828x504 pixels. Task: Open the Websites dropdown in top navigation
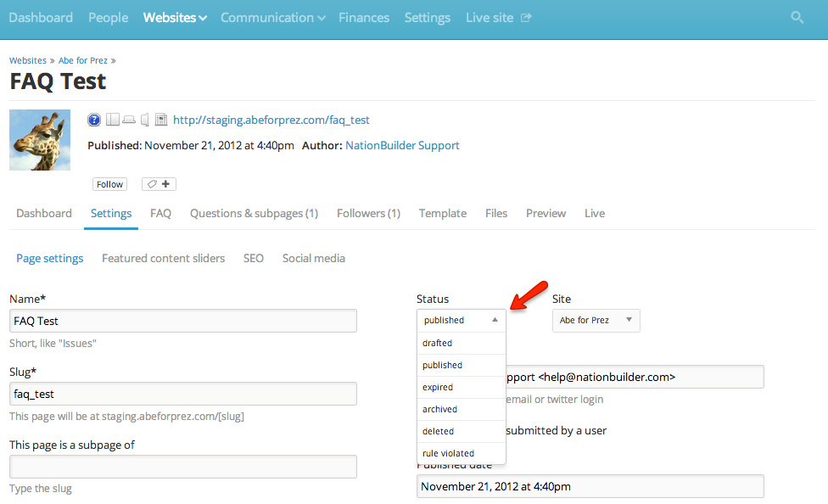pos(175,18)
